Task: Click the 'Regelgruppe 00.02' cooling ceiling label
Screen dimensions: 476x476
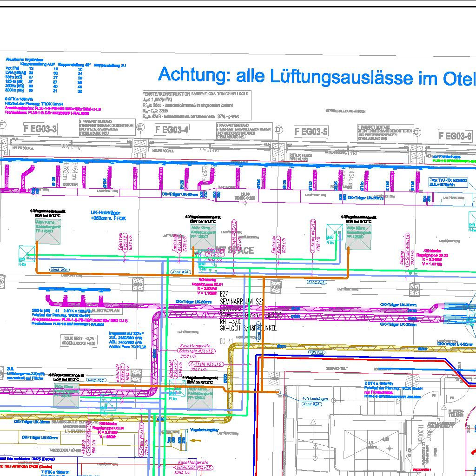Action: tap(432, 255)
